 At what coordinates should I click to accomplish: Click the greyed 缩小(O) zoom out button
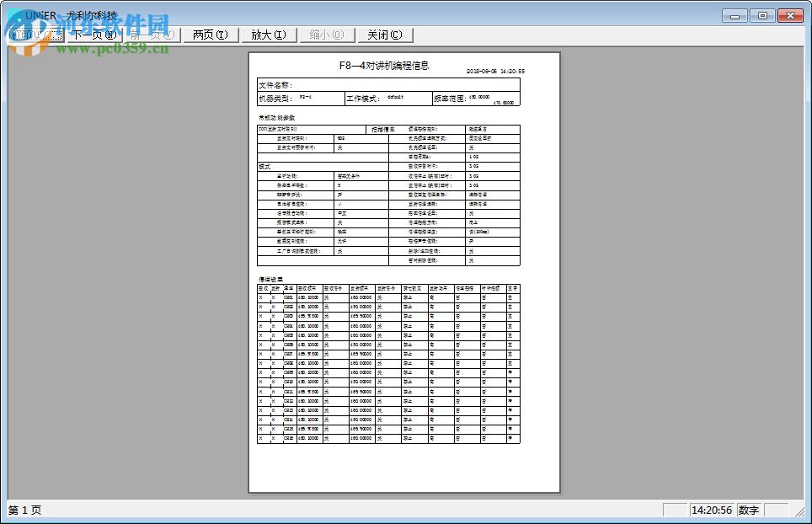click(327, 35)
